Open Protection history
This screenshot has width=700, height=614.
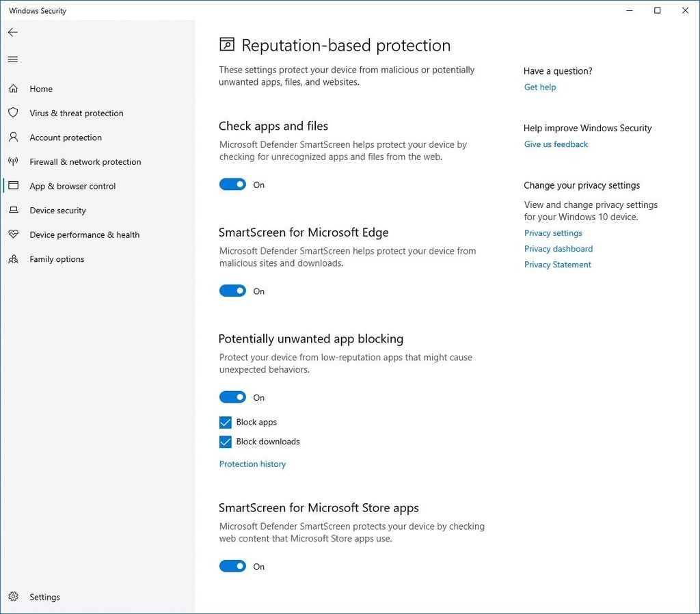tap(252, 464)
